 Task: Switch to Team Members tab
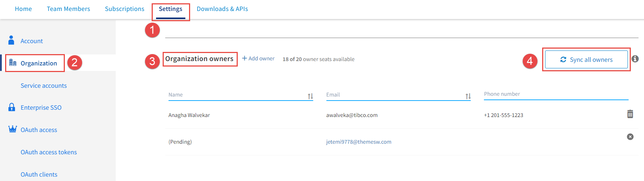pyautogui.click(x=69, y=9)
